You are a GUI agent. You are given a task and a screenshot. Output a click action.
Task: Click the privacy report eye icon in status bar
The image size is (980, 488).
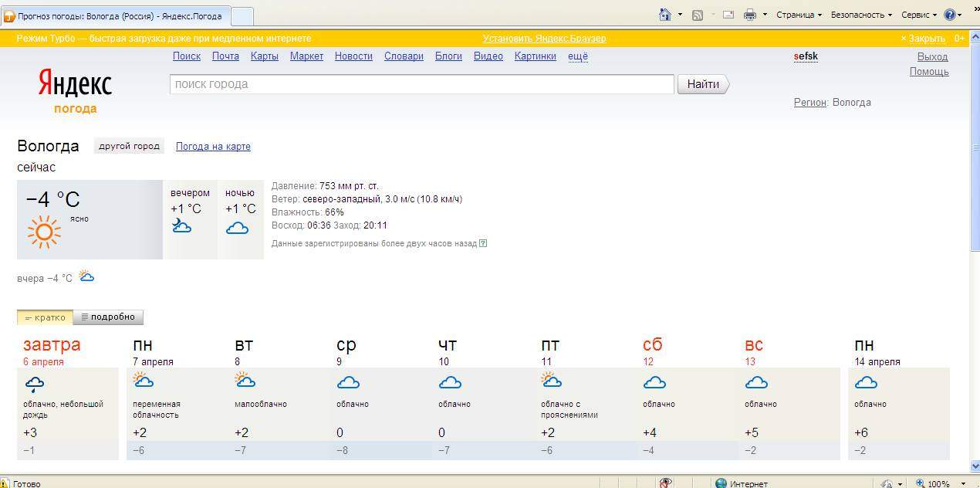pyautogui.click(x=666, y=483)
